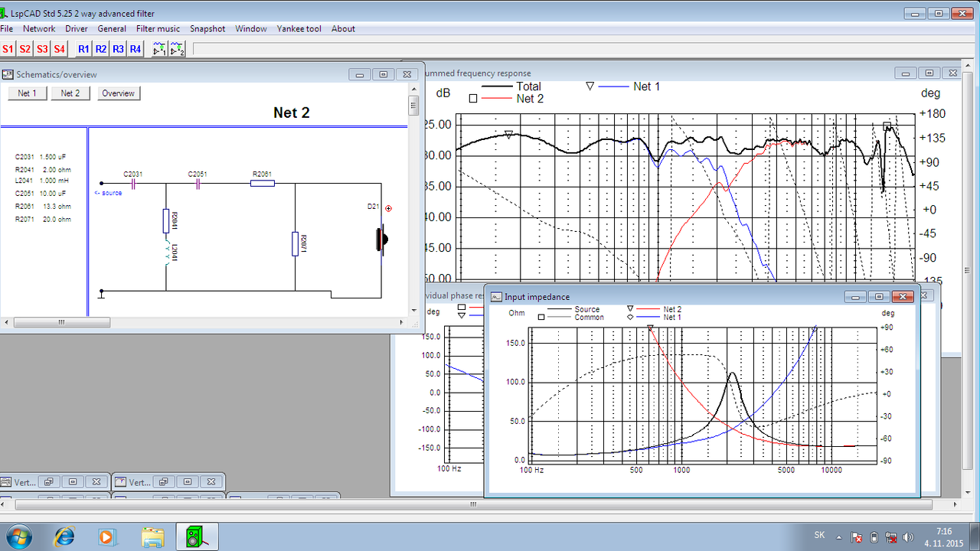Click the S4 snapshot toolbar button
The width and height of the screenshot is (980, 551).
coord(60,49)
